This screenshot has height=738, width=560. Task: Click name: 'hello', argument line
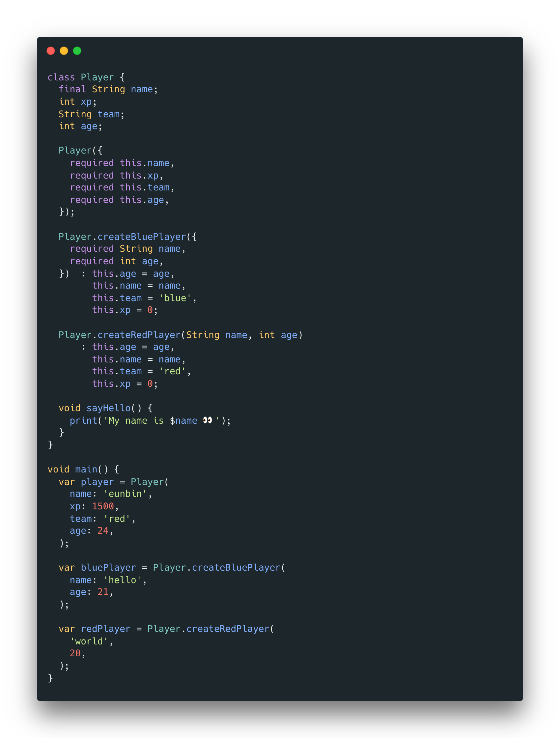(108, 580)
